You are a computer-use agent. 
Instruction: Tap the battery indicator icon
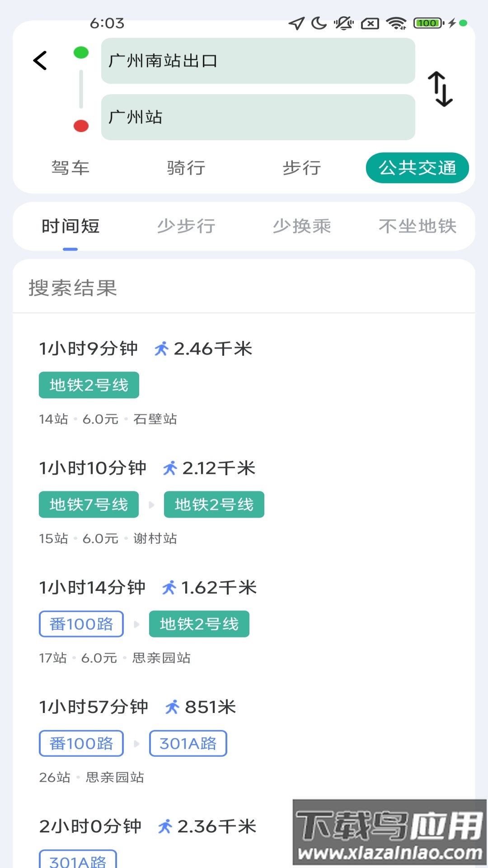tap(427, 23)
